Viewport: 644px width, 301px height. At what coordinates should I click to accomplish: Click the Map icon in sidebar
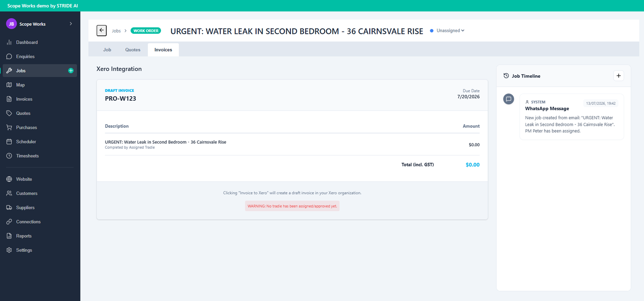9,85
